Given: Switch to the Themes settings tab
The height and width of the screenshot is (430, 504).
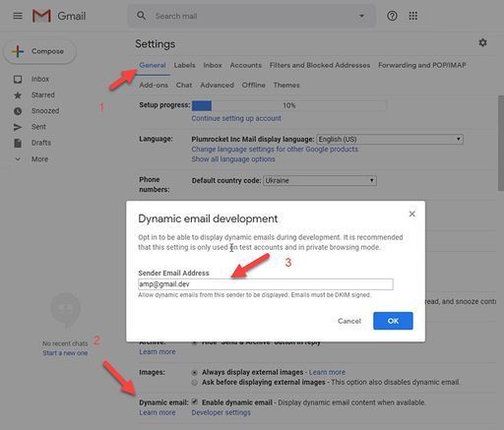Looking at the screenshot, I should click(286, 86).
